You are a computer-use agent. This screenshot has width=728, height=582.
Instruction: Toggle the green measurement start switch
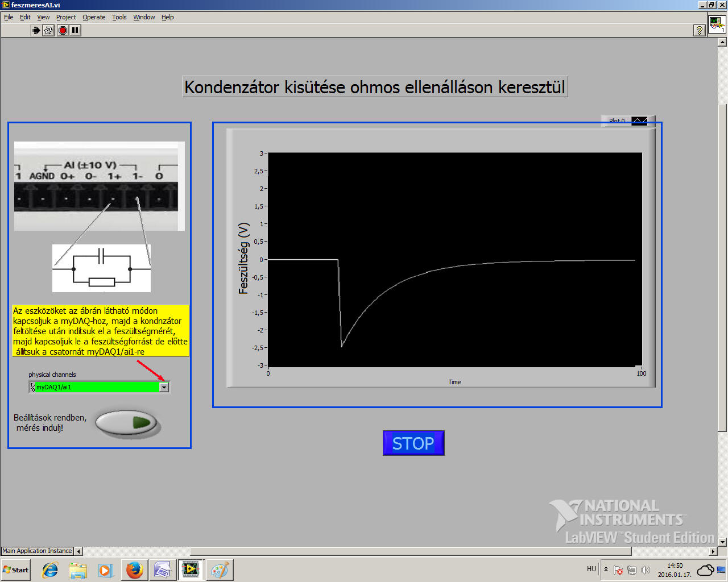[x=126, y=423]
